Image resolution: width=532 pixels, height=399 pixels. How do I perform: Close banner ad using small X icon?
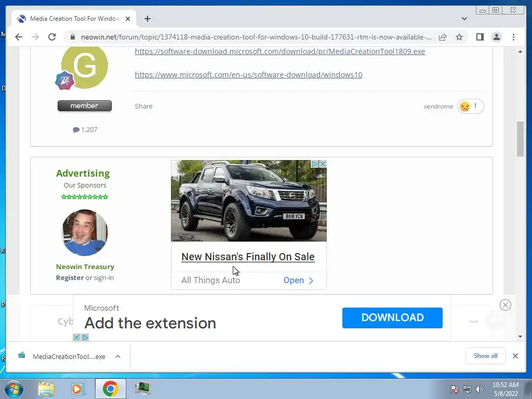(77, 337)
